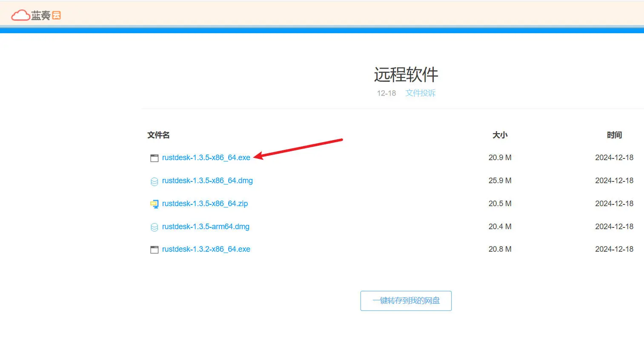Click the Lanzou cloud logo
This screenshot has width=644, height=342.
coord(36,16)
